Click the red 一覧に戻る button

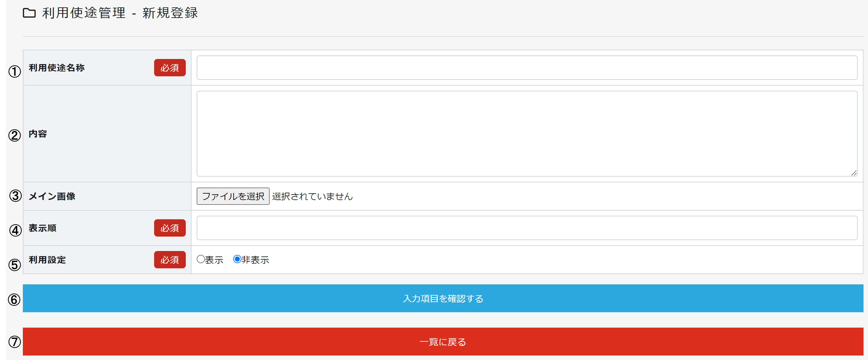tap(443, 342)
